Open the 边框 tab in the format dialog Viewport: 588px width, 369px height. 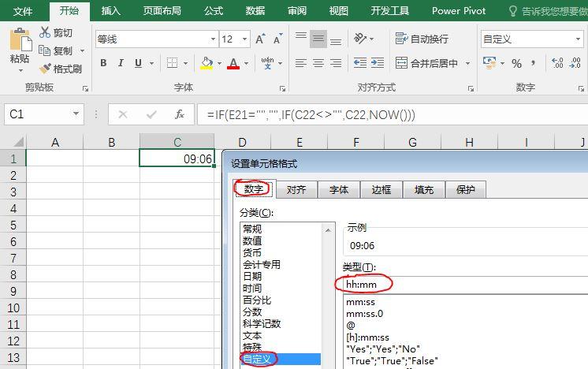click(381, 189)
